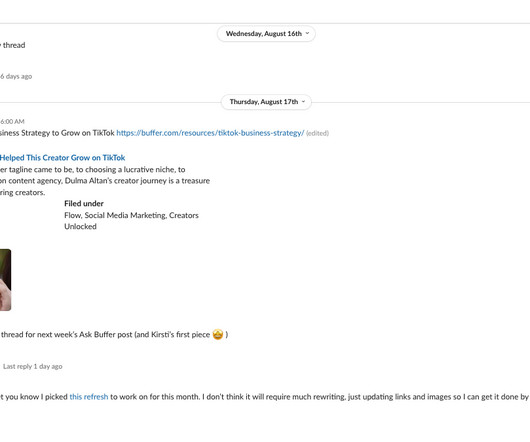Open the 'Helped This Creator Grow on TikTok' title
Viewport: 530px width, 442px height.
(x=63, y=158)
